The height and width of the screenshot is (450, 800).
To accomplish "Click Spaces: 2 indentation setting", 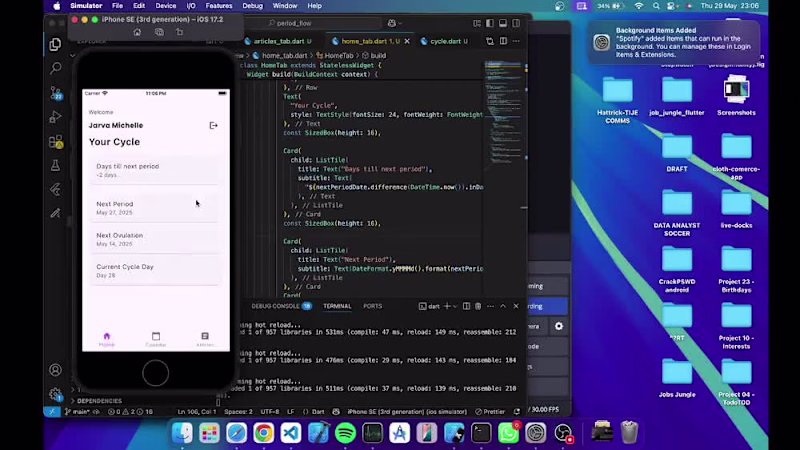I will tap(238, 412).
